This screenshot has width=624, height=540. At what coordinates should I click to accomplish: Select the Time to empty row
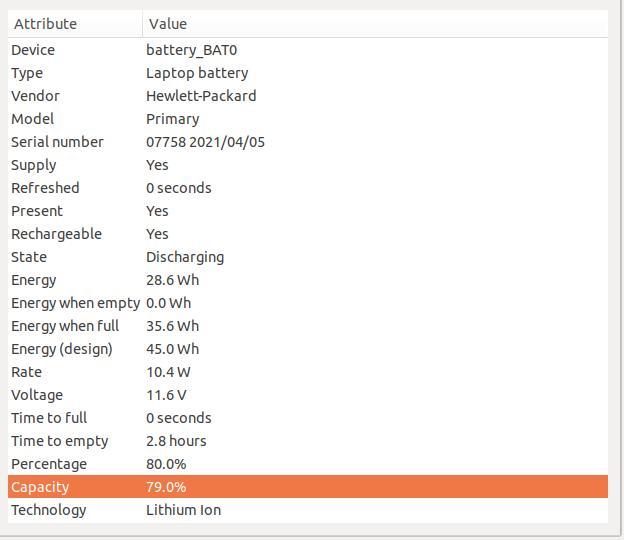(308, 441)
